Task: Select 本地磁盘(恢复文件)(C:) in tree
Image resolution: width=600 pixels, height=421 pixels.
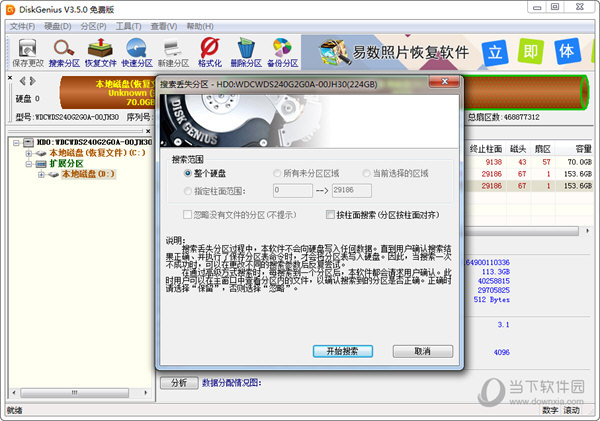Action: 98,153
